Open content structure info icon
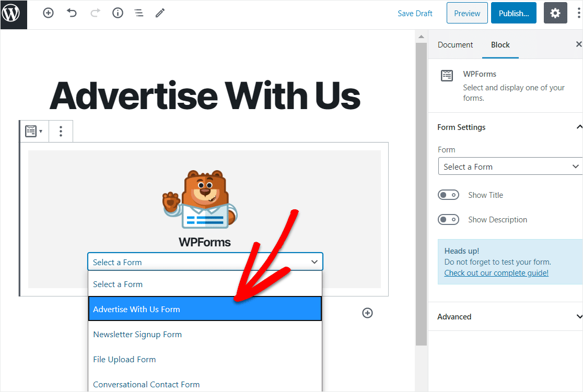This screenshot has width=583, height=392. point(118,14)
